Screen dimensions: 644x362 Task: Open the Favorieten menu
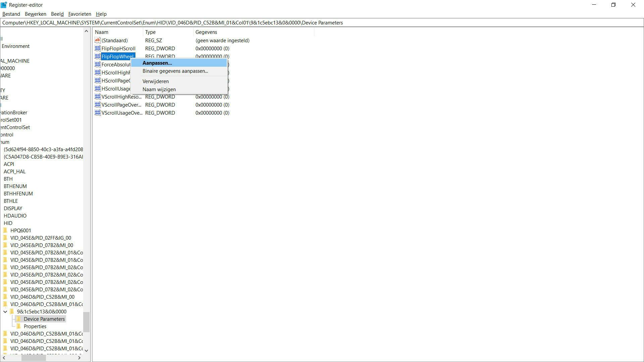coord(79,14)
